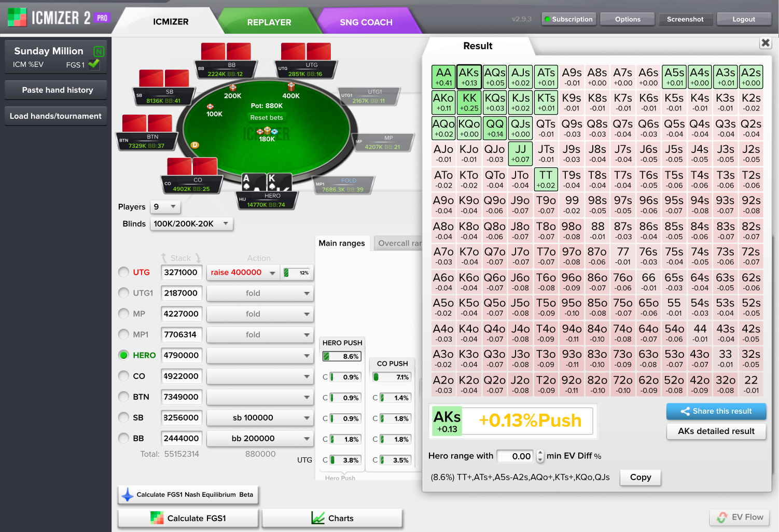Click the green FGS1 checkmark icon
779x532 pixels.
(x=94, y=64)
